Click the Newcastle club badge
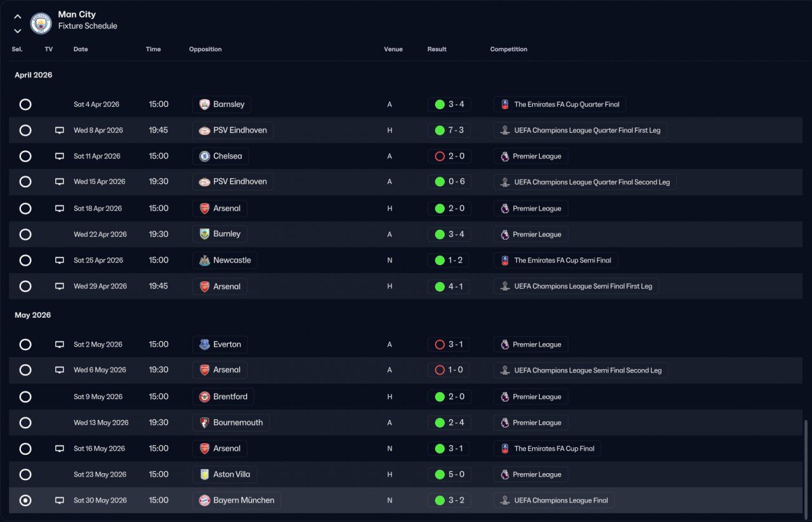The image size is (812, 522). point(204,260)
